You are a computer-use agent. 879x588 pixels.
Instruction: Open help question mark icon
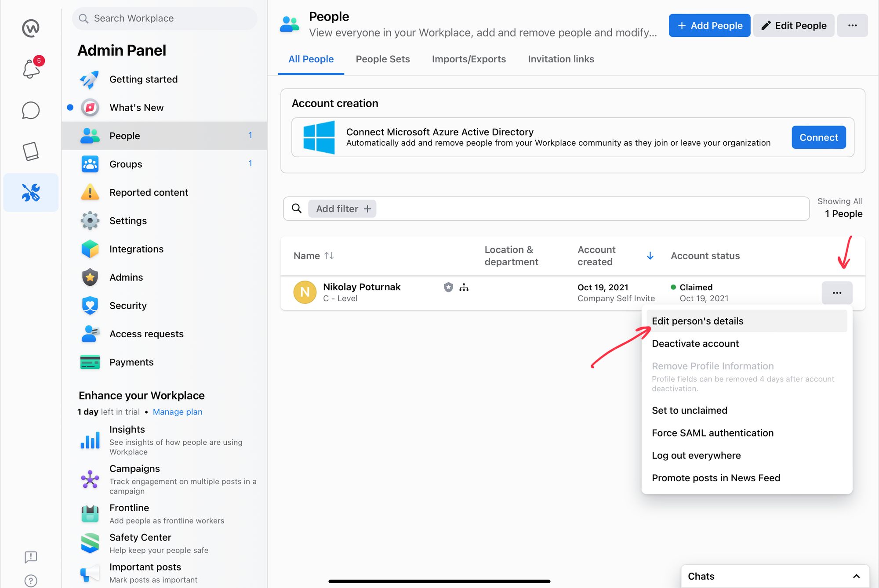click(x=31, y=581)
